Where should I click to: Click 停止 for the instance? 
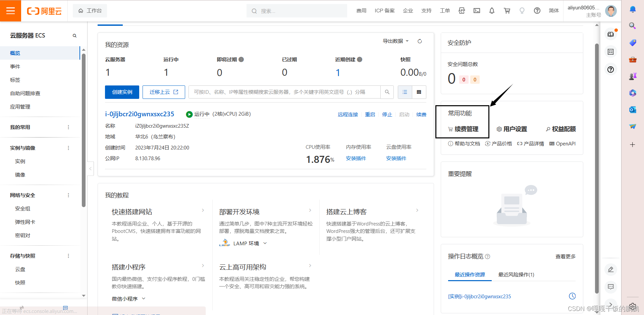tap(387, 114)
